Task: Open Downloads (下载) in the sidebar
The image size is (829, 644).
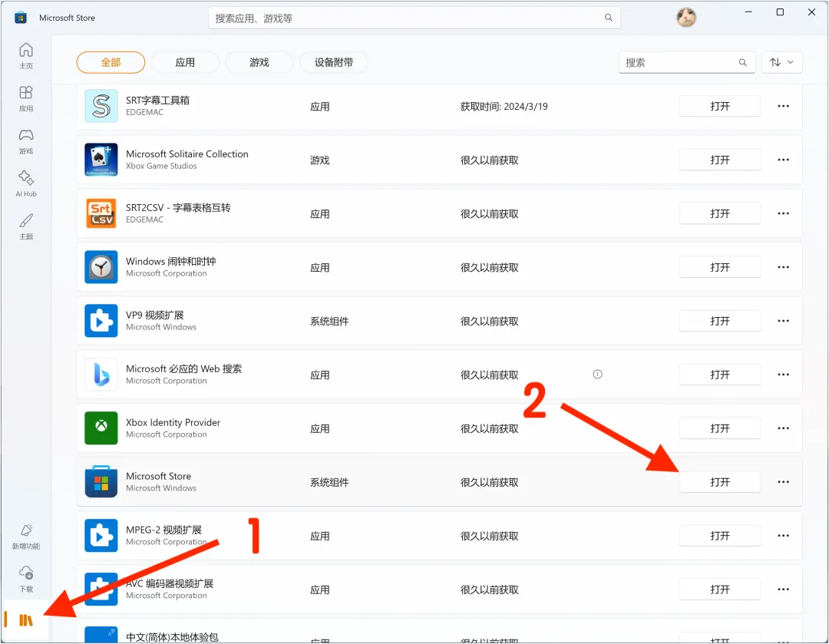Action: [26, 579]
